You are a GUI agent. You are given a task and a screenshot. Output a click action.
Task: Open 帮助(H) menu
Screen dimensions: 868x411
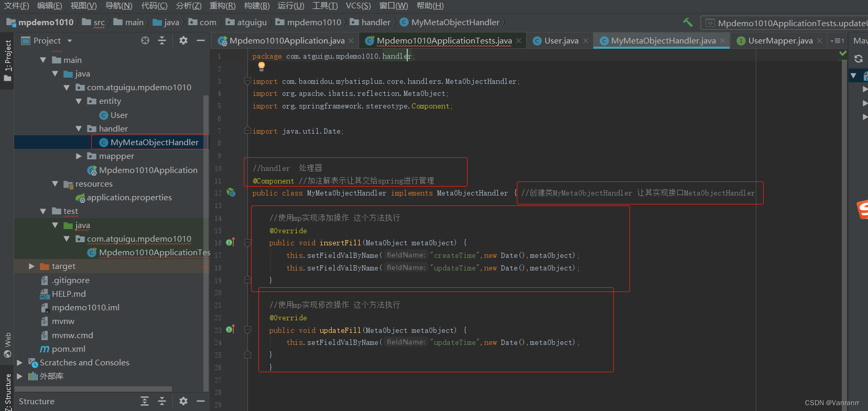coord(430,6)
